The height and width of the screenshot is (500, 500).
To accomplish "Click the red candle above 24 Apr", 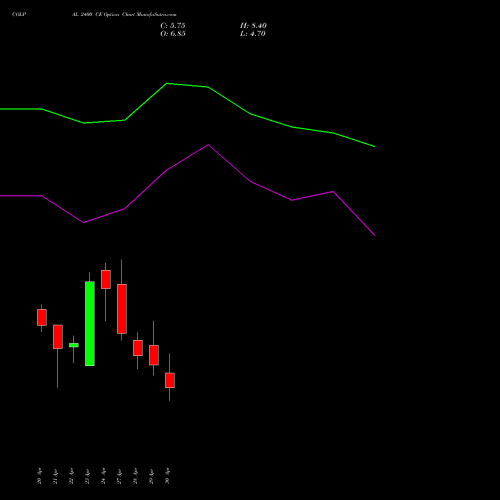I will 106,279.
